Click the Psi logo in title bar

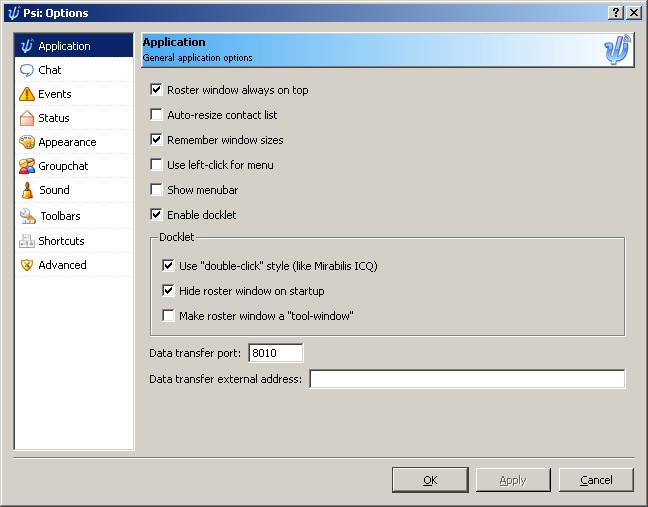[x=13, y=13]
